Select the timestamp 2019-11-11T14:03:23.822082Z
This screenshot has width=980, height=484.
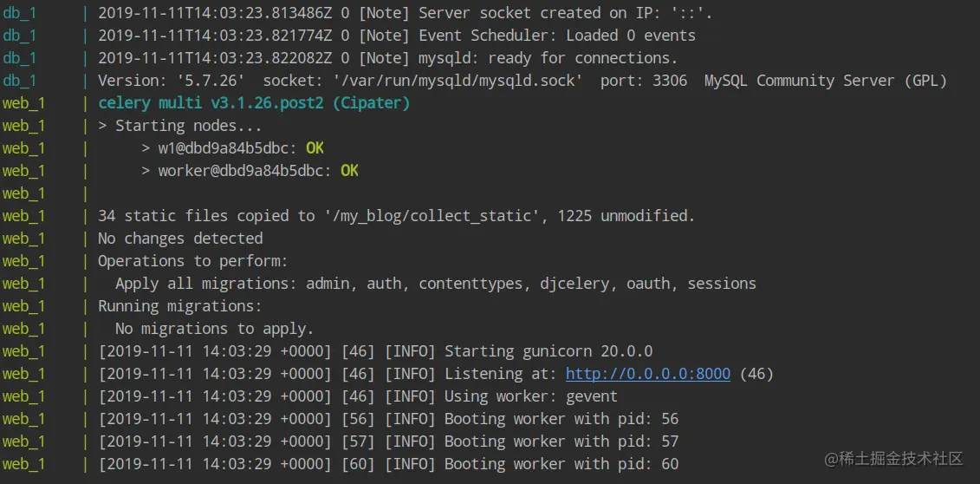(x=215, y=58)
